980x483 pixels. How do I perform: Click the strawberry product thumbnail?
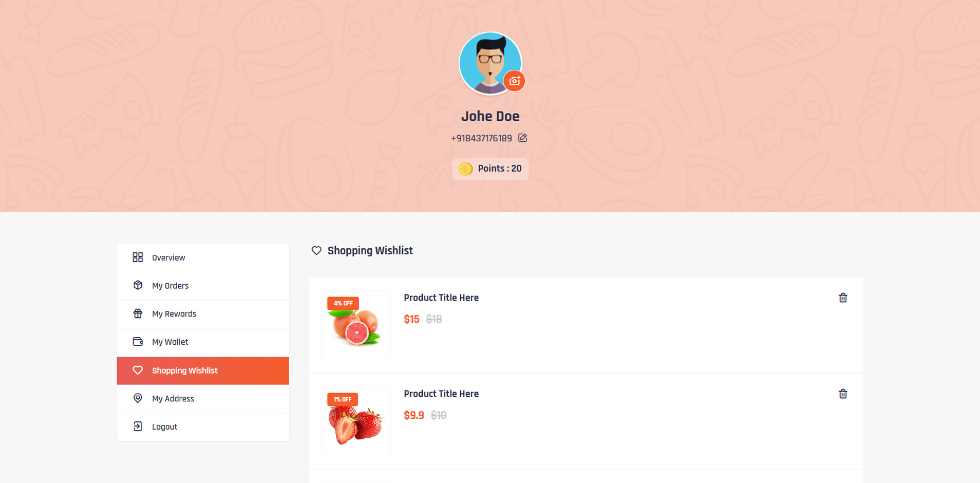[356, 421]
